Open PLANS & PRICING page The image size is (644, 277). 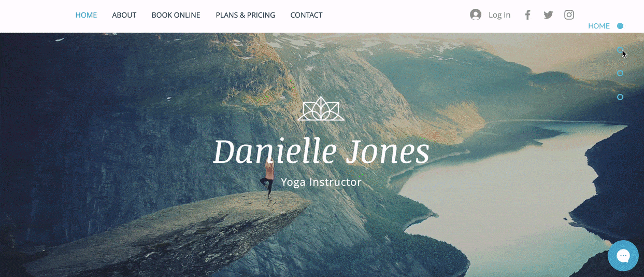click(246, 15)
